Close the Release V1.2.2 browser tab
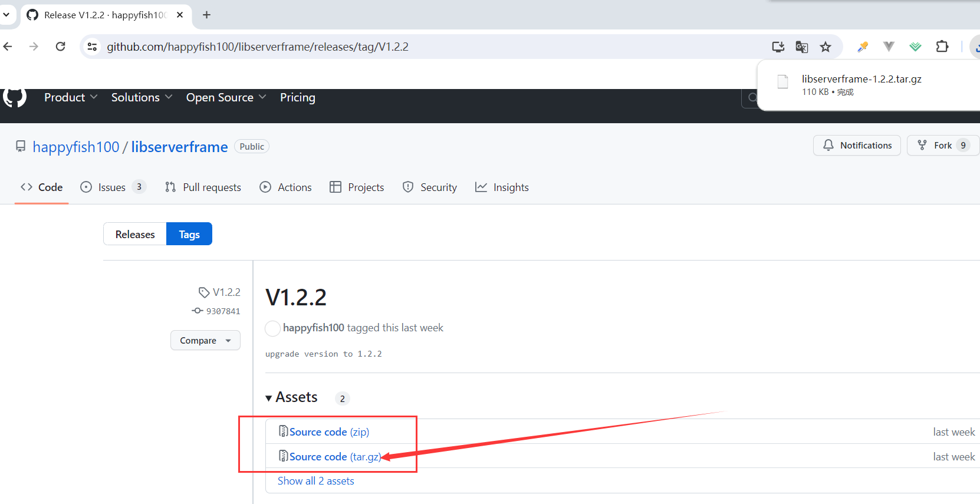Screen dimensions: 980x504 point(180,15)
